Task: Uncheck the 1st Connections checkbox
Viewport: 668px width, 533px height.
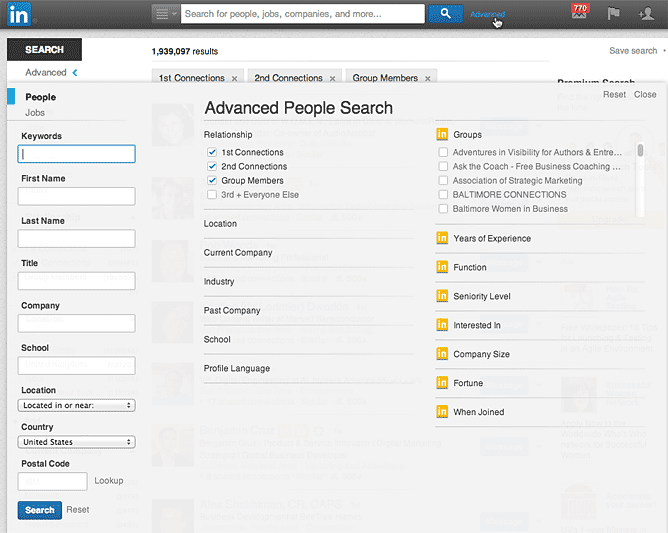Action: 212,152
